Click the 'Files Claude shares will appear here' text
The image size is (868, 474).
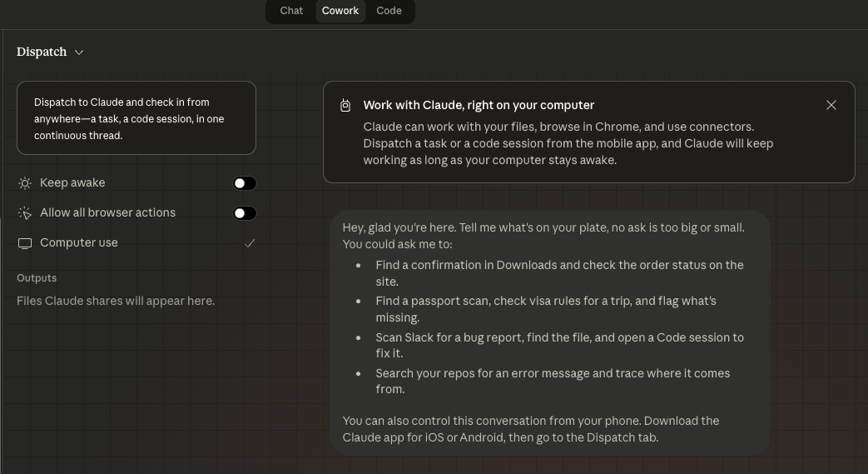pos(116,301)
